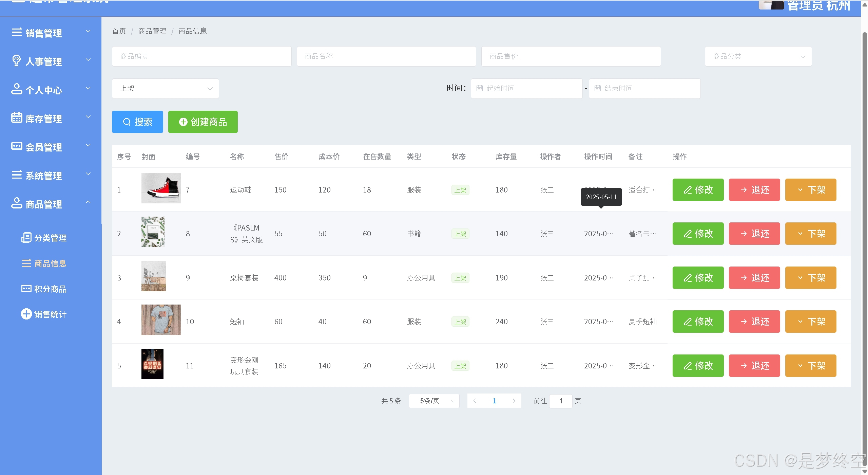Click the plus icon beside 销售统计

pos(26,314)
